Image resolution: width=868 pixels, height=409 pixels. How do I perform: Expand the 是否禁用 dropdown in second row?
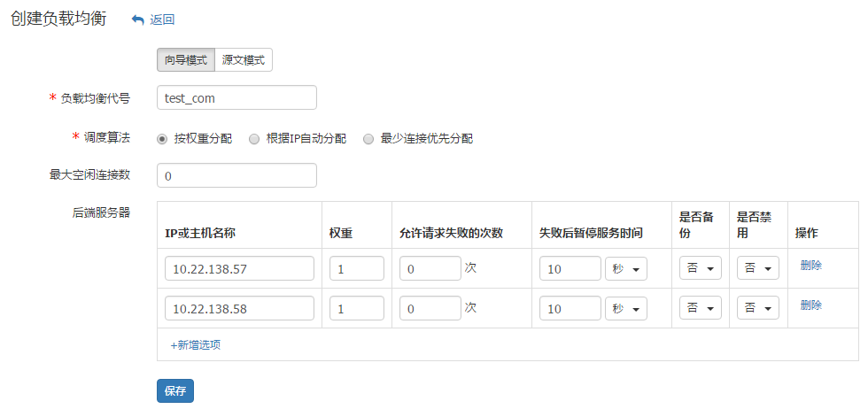757,308
